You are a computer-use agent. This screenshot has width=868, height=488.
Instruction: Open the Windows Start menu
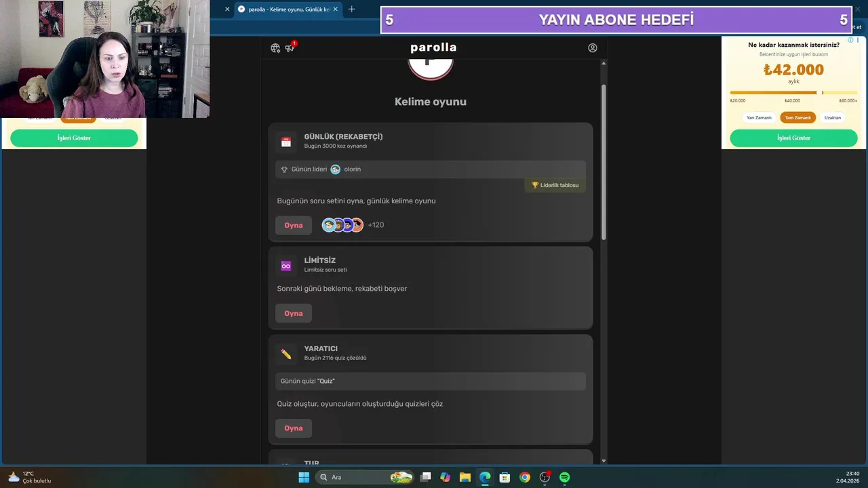click(x=304, y=477)
